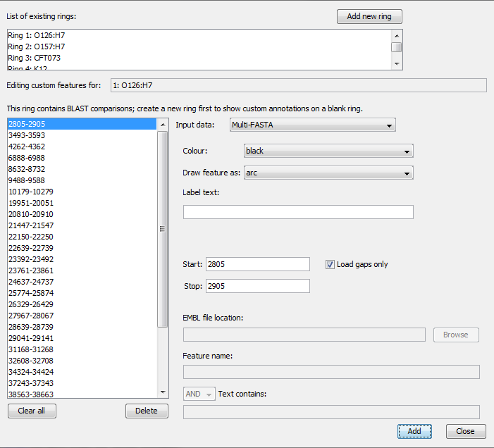Select feature 34324-34424 in list
The height and width of the screenshot is (448, 494).
point(82,372)
